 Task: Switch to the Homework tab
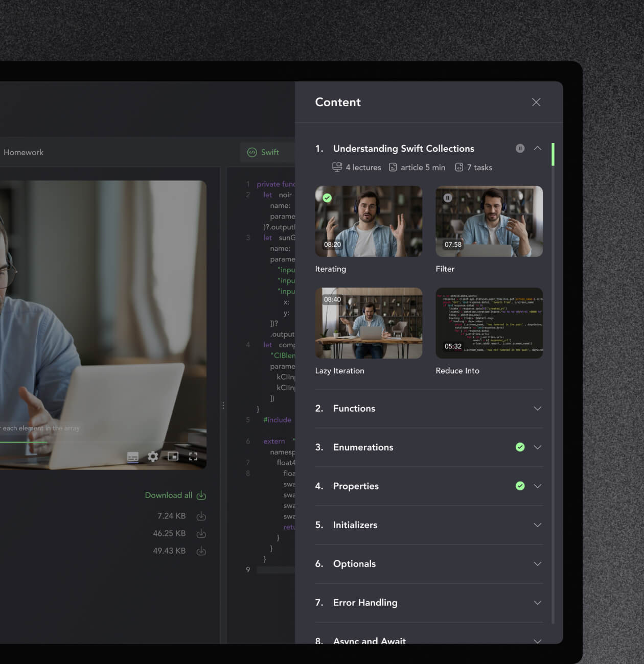point(24,152)
